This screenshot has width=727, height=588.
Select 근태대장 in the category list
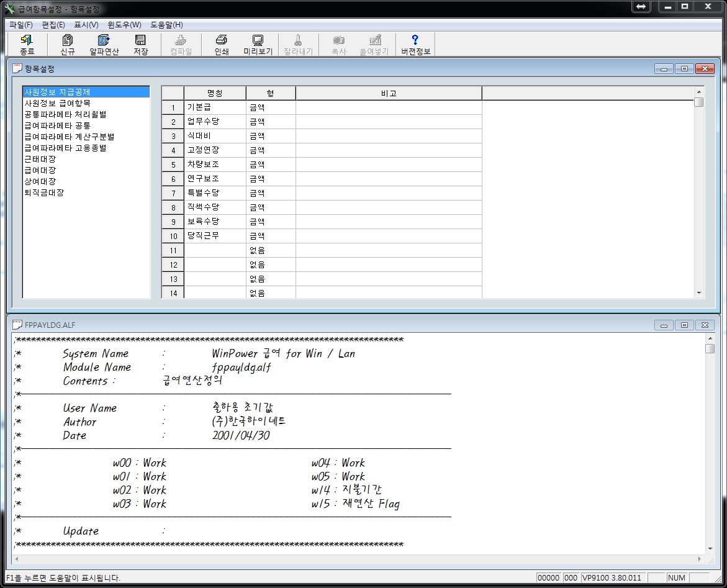coord(40,159)
